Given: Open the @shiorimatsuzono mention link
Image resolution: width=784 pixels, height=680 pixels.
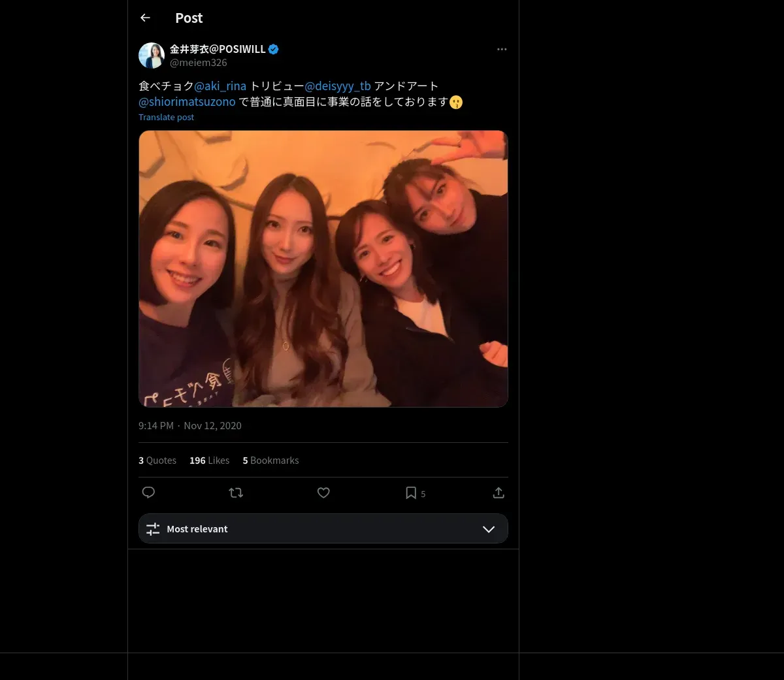Looking at the screenshot, I should [187, 102].
